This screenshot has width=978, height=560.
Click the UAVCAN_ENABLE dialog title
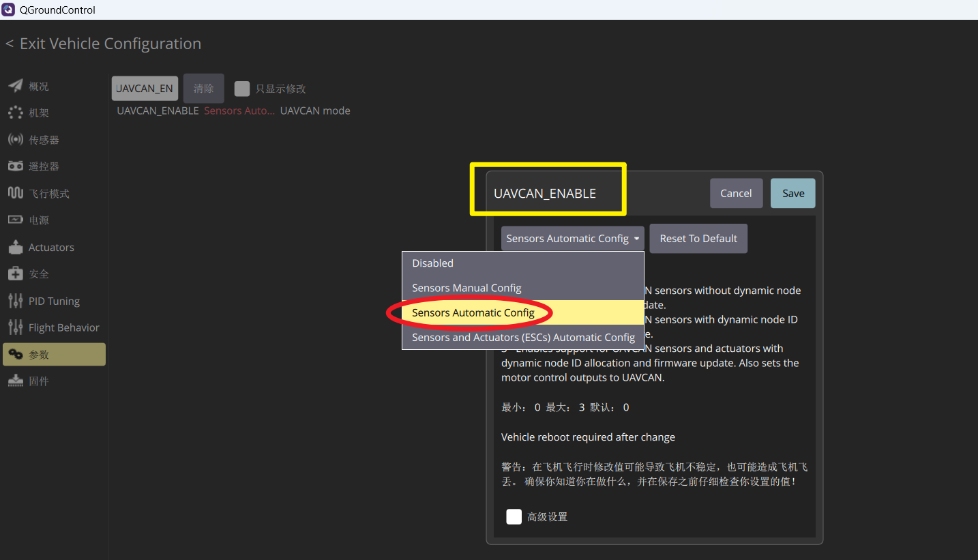pyautogui.click(x=545, y=194)
